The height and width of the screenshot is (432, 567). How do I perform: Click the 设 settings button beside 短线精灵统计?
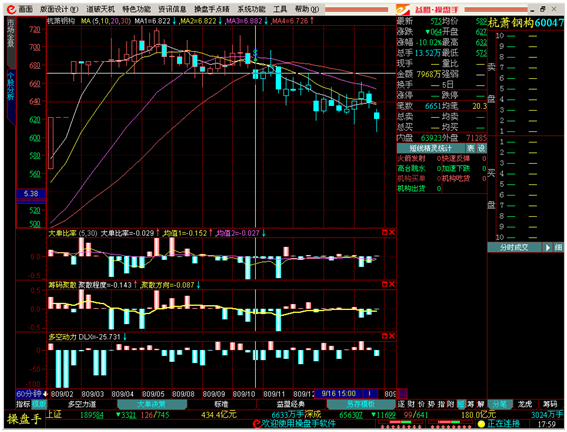click(x=481, y=148)
